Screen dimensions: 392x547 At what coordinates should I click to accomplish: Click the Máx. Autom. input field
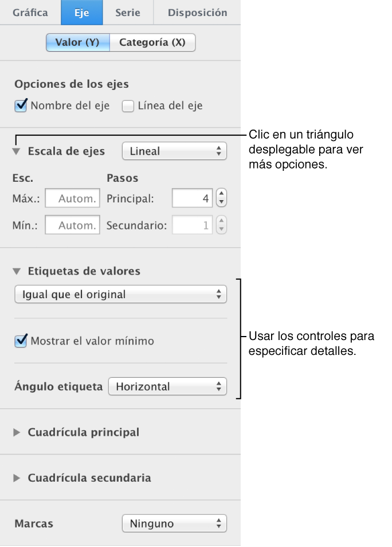coord(72,198)
